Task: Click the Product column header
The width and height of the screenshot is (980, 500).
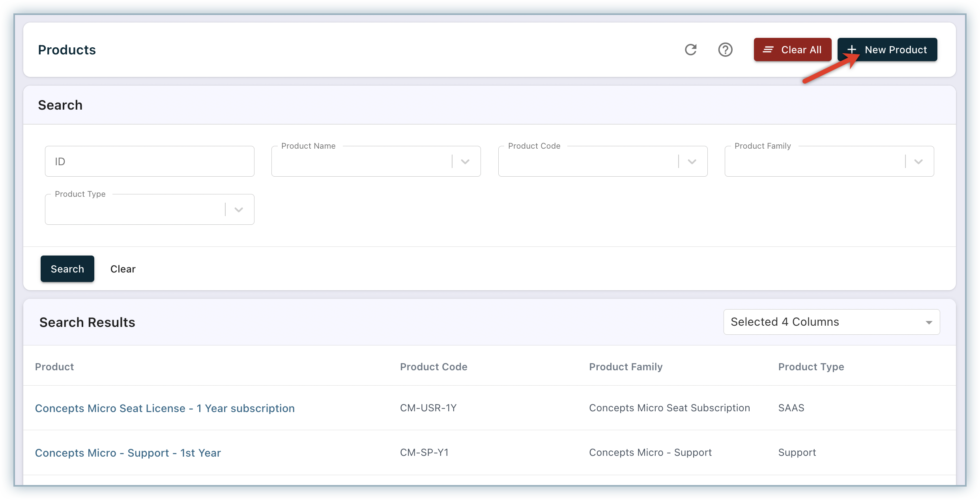Action: [54, 367]
